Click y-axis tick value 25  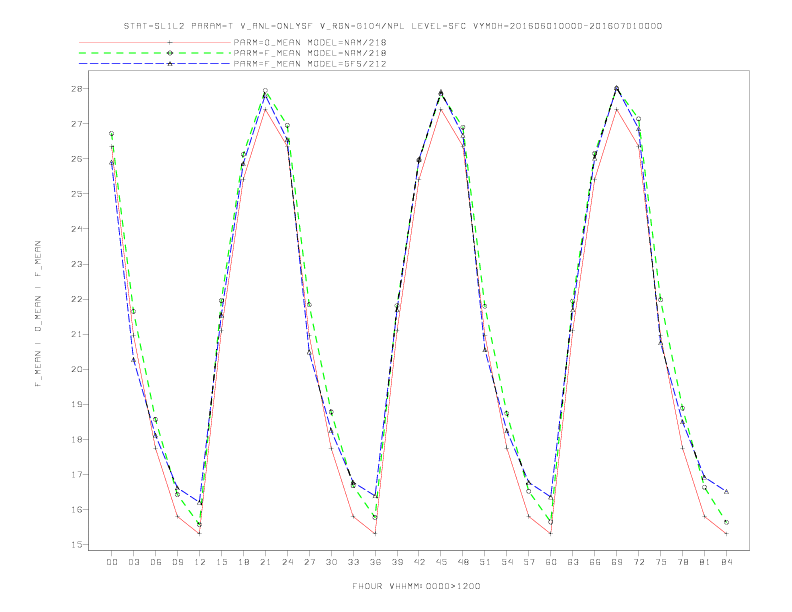click(x=76, y=194)
